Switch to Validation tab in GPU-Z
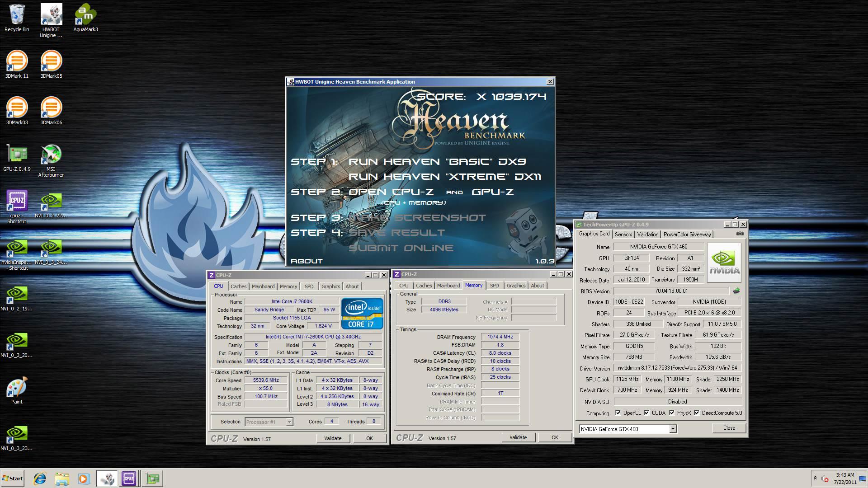The width and height of the screenshot is (868, 488). click(x=647, y=234)
